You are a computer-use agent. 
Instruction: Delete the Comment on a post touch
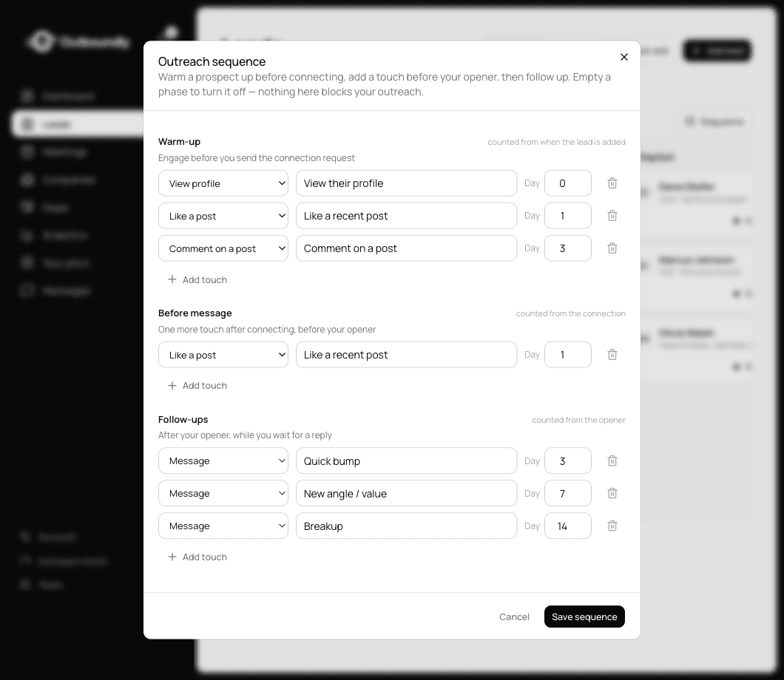[x=612, y=248]
